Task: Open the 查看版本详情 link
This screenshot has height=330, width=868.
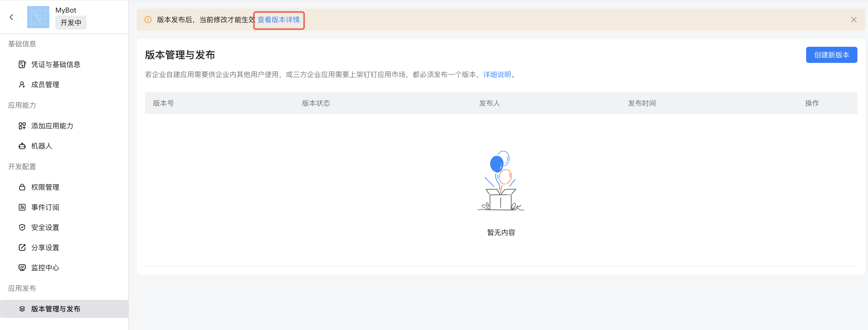Action: coord(279,20)
